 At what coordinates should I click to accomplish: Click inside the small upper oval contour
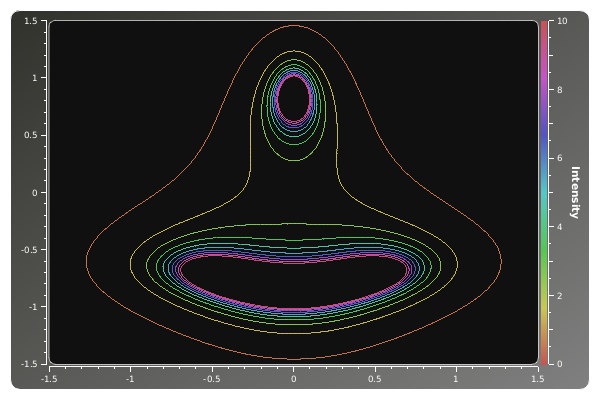pyautogui.click(x=293, y=98)
